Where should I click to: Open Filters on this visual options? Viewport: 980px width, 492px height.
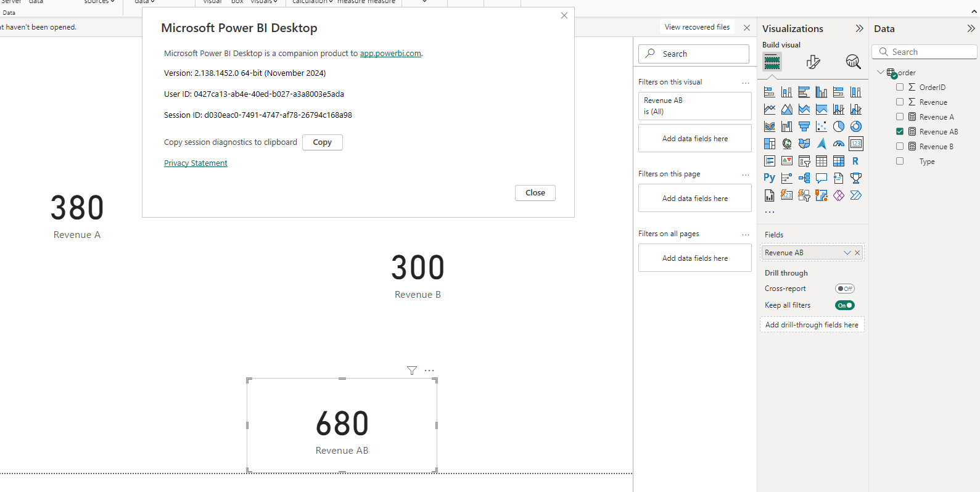(x=746, y=83)
